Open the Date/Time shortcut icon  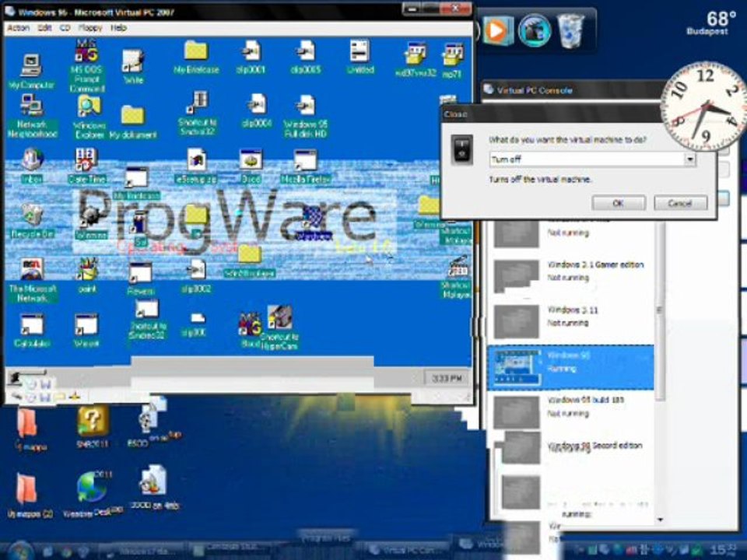tap(86, 166)
